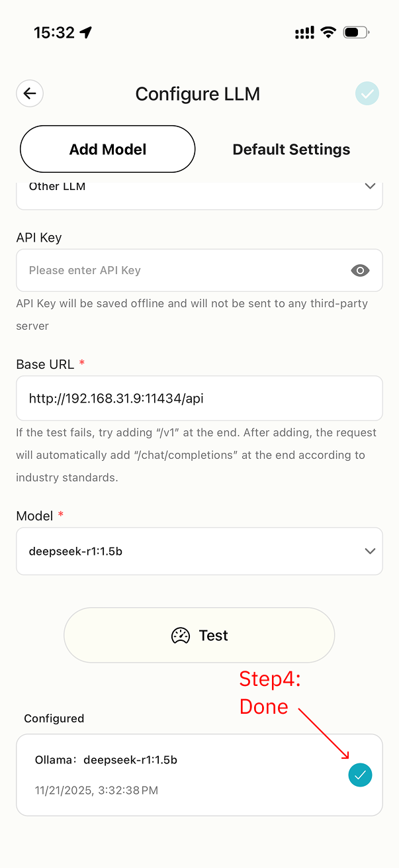Confirm with the top-right checkmark icon
399x868 pixels.
click(367, 93)
